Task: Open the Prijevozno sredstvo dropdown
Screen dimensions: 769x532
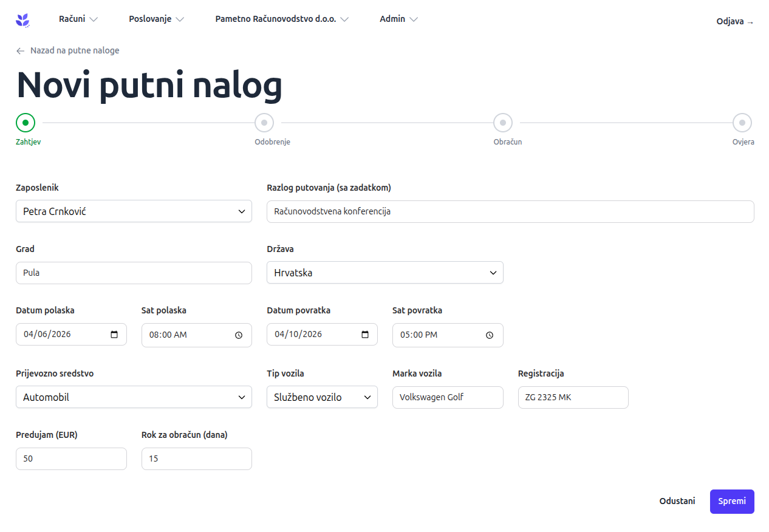Action: pyautogui.click(x=134, y=397)
